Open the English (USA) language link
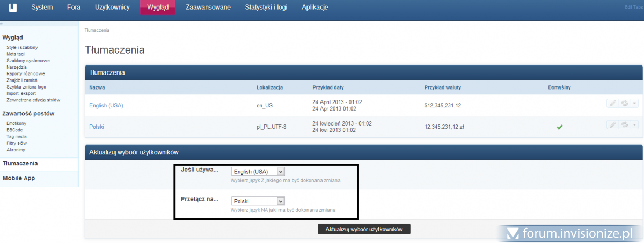 (x=106, y=106)
